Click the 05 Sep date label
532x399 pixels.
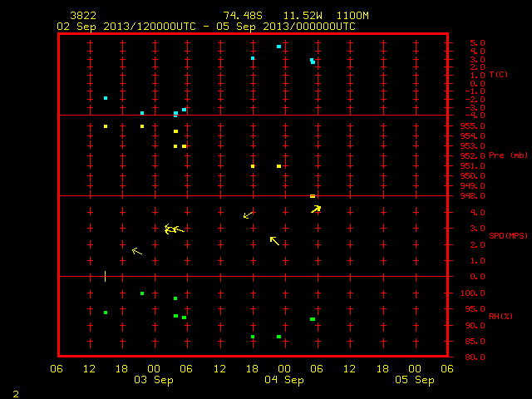click(x=415, y=380)
